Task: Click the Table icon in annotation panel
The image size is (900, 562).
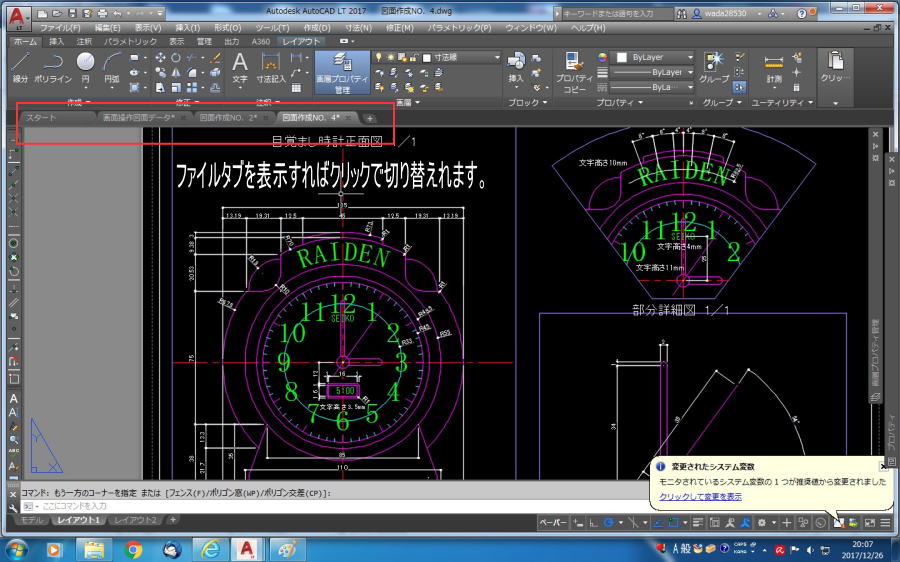Action: point(296,88)
